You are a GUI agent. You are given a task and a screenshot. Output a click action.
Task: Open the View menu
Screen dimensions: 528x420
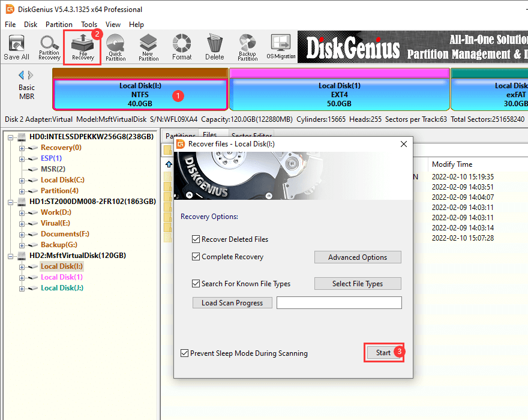(x=113, y=25)
